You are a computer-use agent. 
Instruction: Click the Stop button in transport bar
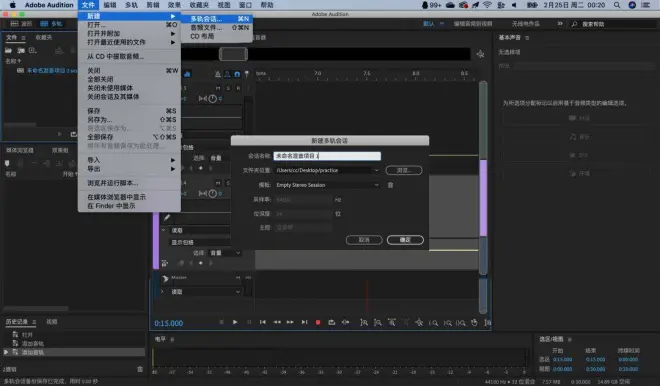[221, 322]
